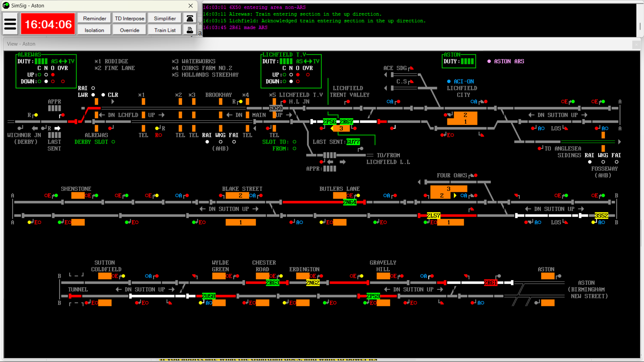Click the LWR lamp near Alrewas
Image resolution: width=644 pixels, height=362 pixels.
pyautogui.click(x=93, y=95)
